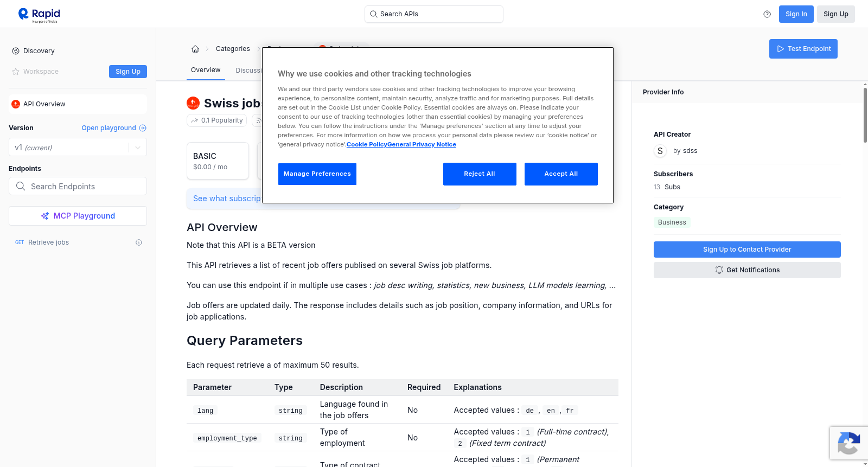Click the 'Query Parameters' heading

coord(245,341)
